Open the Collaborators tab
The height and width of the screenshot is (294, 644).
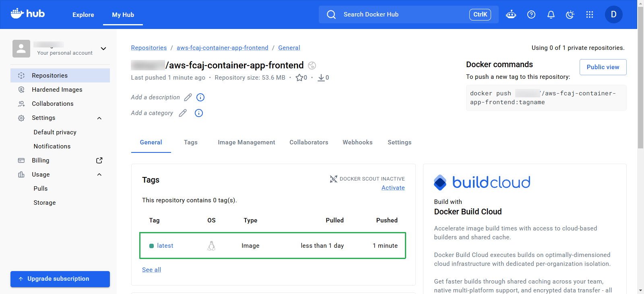309,142
